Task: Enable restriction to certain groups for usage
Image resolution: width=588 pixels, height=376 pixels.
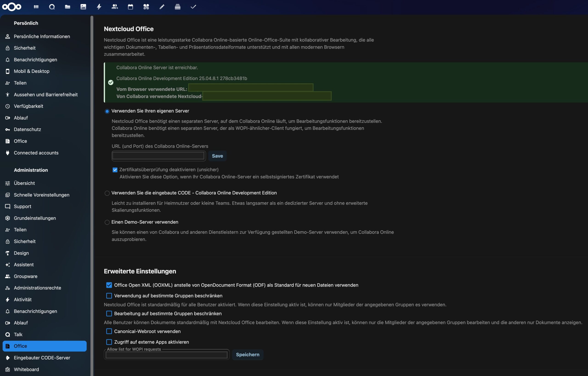Action: 109,296
